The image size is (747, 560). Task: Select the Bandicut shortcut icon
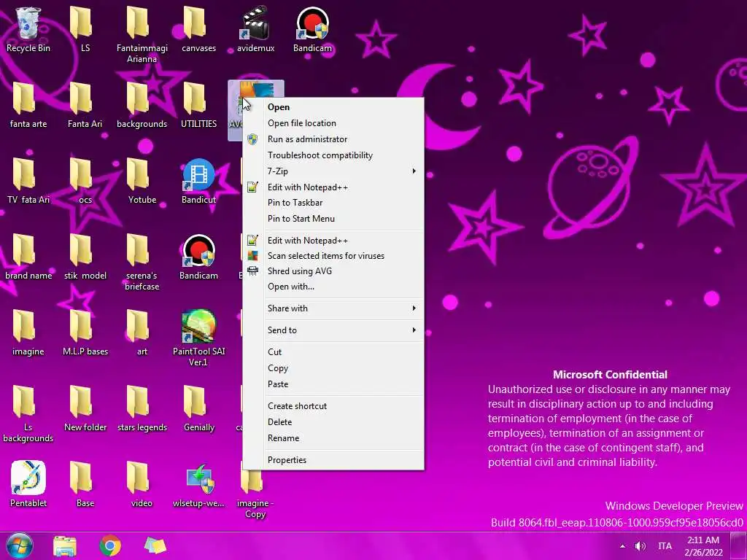tap(198, 181)
